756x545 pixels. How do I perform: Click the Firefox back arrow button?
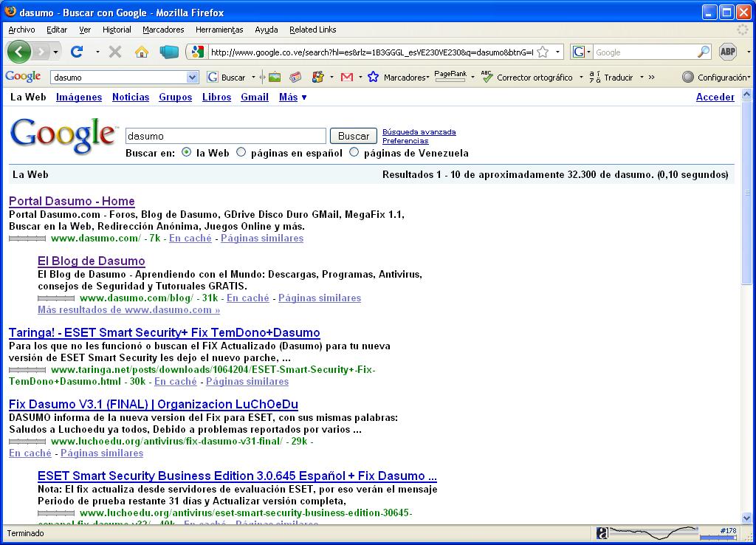pyautogui.click(x=18, y=52)
